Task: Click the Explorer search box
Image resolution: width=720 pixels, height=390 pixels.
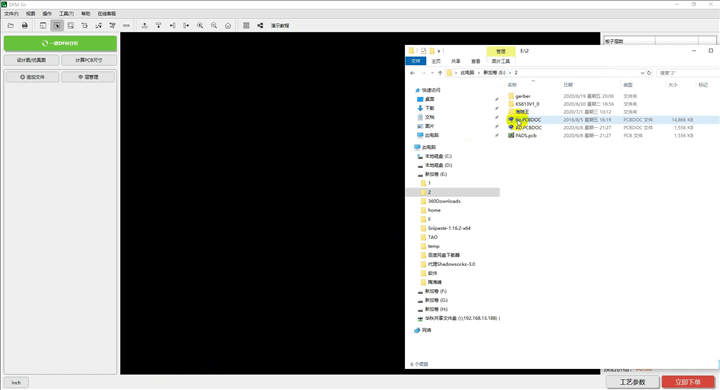Action: (x=687, y=73)
